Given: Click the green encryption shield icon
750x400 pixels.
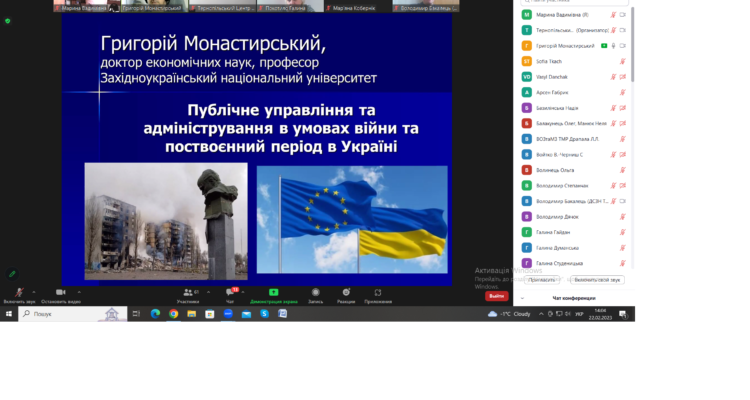Looking at the screenshot, I should [x=7, y=21].
